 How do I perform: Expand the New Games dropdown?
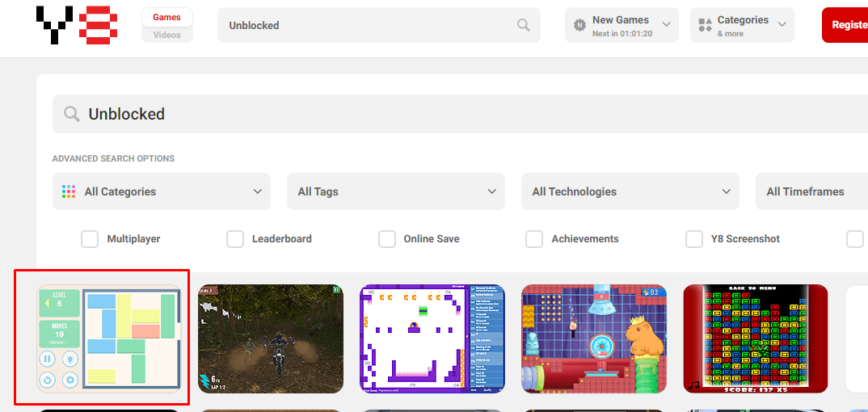(x=622, y=25)
